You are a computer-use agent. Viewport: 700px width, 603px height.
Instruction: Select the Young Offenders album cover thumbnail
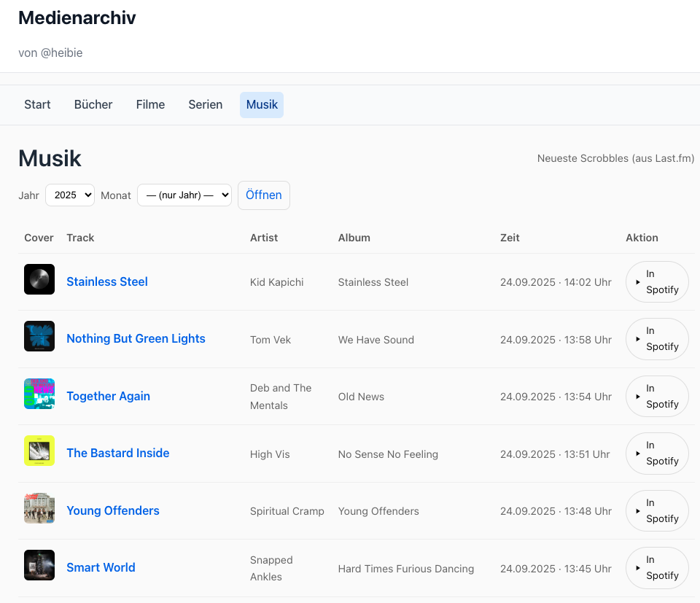point(39,508)
